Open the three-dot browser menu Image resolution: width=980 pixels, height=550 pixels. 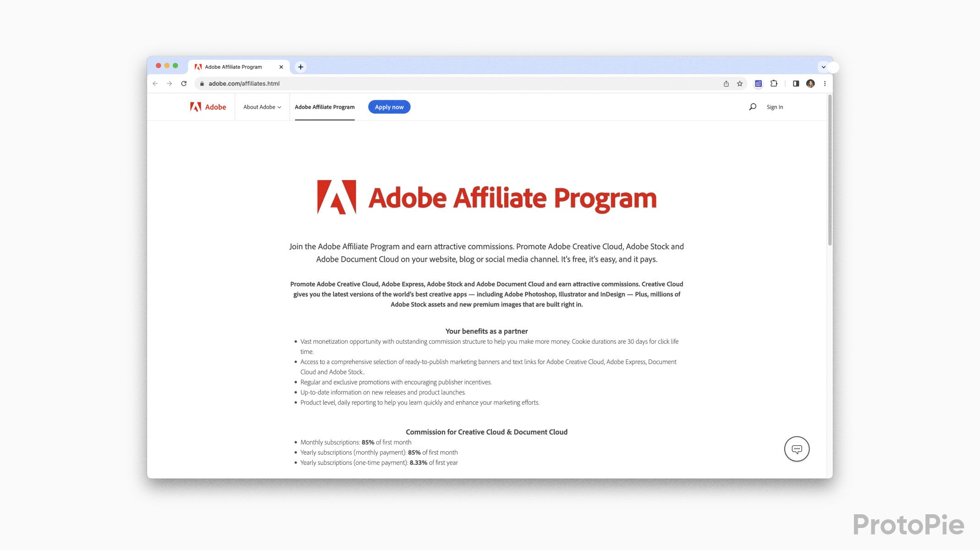click(x=825, y=83)
